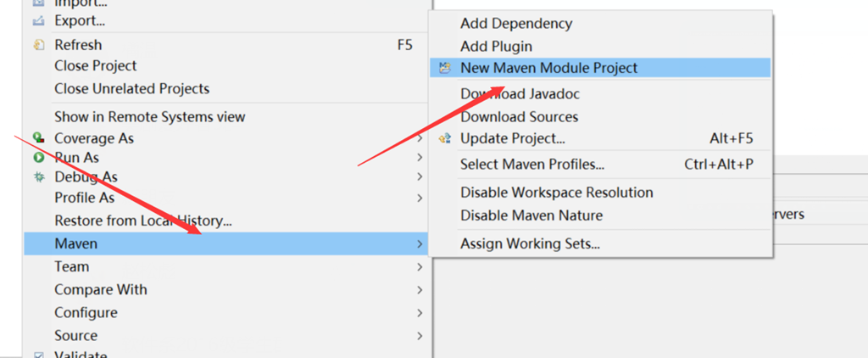This screenshot has height=358, width=868.
Task: Click the Ctrl+Alt+P shortcut text
Action: [719, 165]
